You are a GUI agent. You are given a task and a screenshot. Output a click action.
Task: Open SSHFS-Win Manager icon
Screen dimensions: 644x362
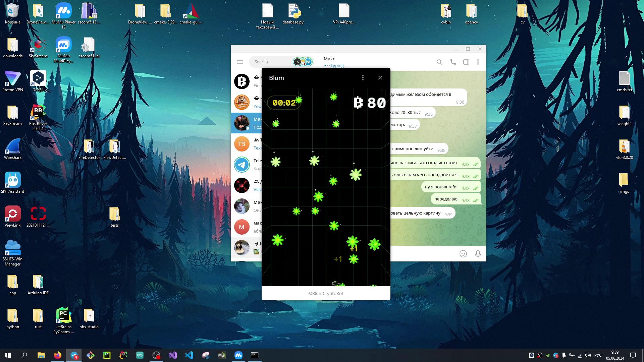pos(13,253)
